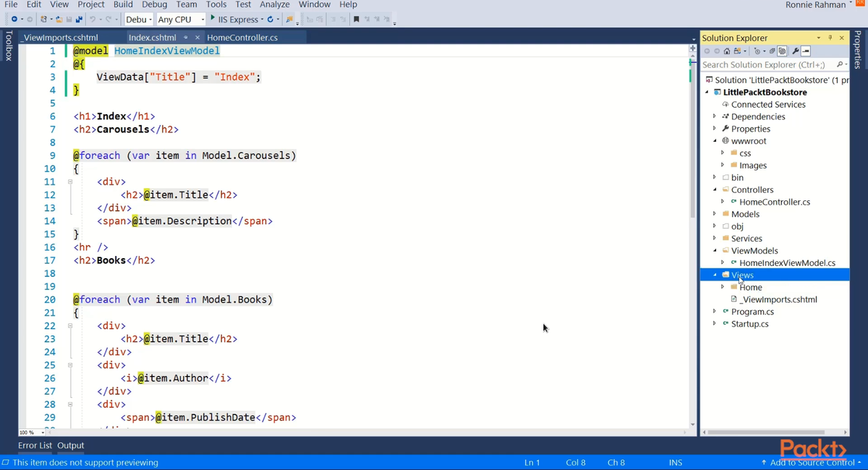Click Solution Explorer Forward arrow icon
The image size is (868, 470).
point(717,51)
